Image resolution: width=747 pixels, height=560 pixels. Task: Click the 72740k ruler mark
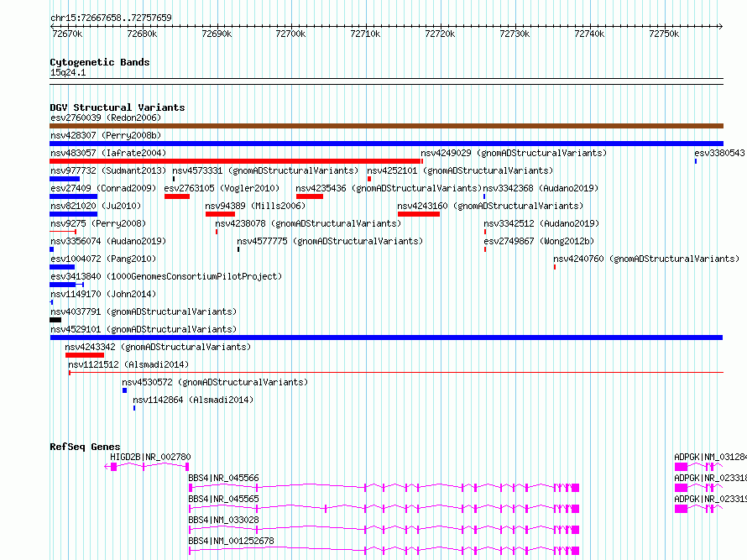[x=589, y=34]
